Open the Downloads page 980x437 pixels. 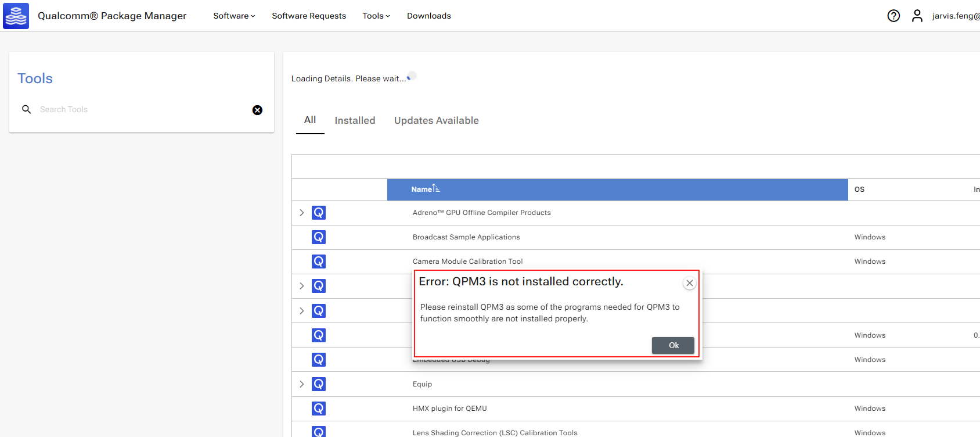pyautogui.click(x=429, y=16)
